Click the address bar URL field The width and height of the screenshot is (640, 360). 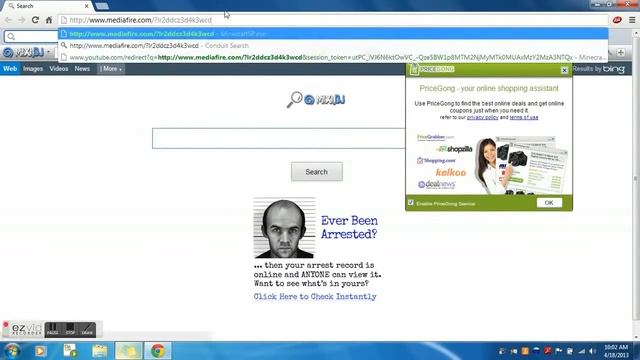(333, 20)
